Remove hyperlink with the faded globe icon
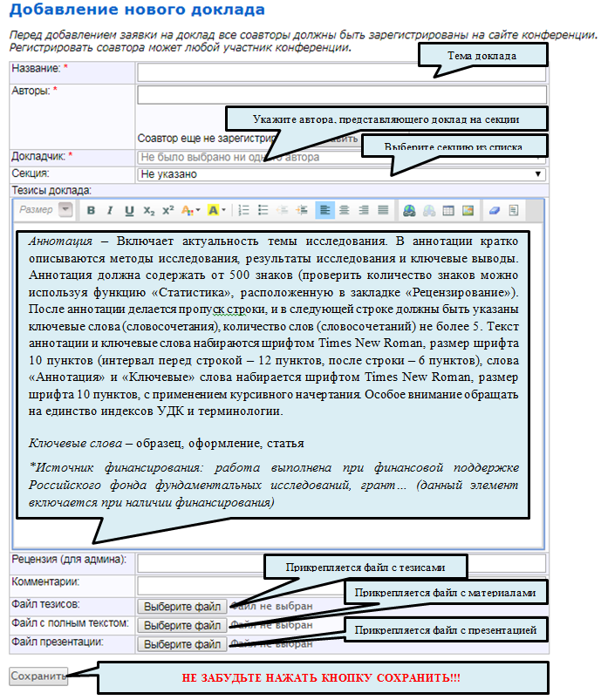 point(429,210)
